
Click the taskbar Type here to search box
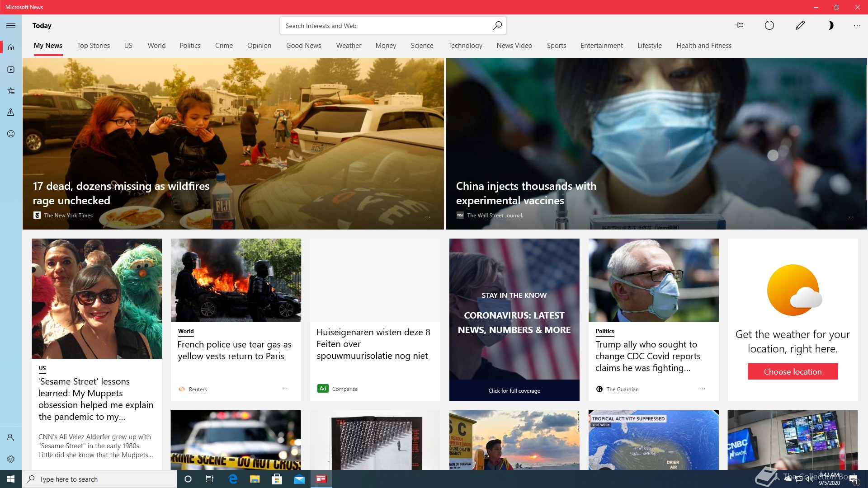point(99,479)
